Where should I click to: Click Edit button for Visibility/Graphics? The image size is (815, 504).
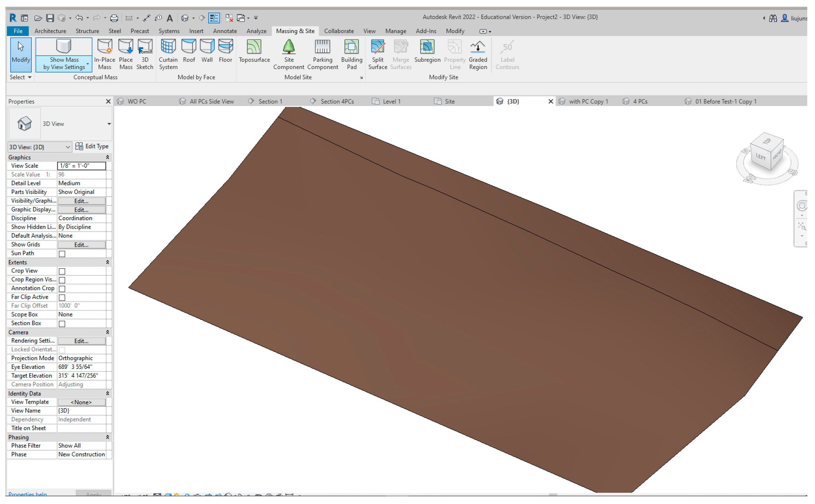click(81, 201)
